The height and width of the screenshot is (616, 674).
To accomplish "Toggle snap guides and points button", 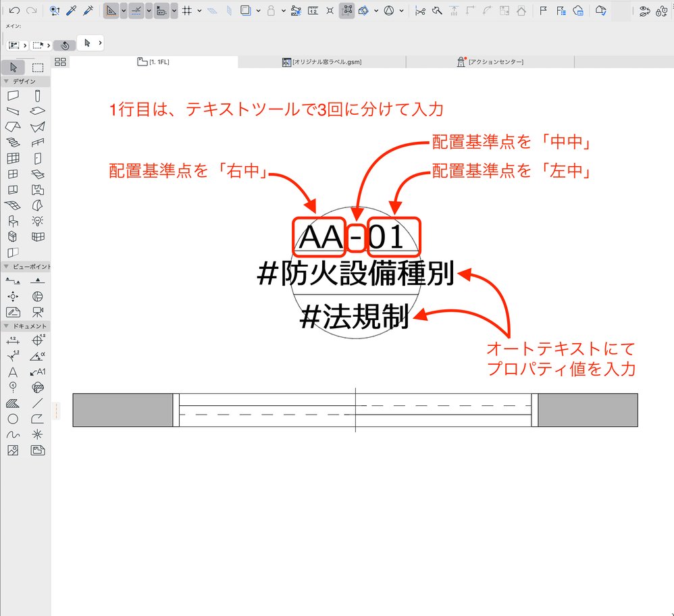I will tap(136, 11).
